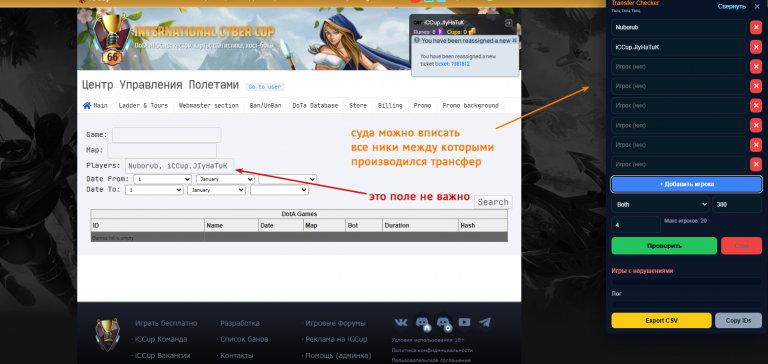The width and height of the screenshot is (768, 364).
Task: Open the Ladder & Tours tab
Action: pos(143,105)
